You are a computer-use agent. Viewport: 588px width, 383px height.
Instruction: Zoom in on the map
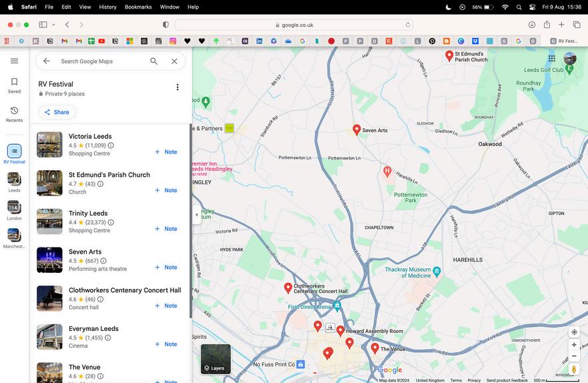[x=574, y=345]
